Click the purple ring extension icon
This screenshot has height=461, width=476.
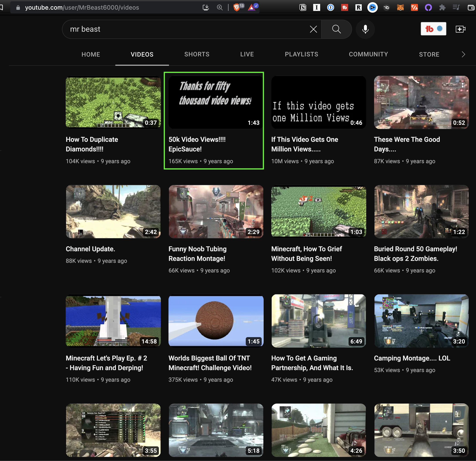[428, 7]
